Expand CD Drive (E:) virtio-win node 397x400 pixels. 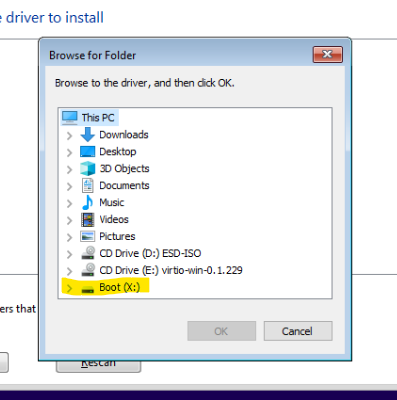[69, 271]
